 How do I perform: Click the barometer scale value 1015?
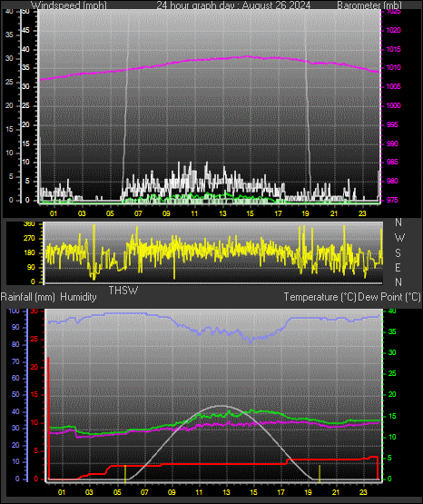394,49
